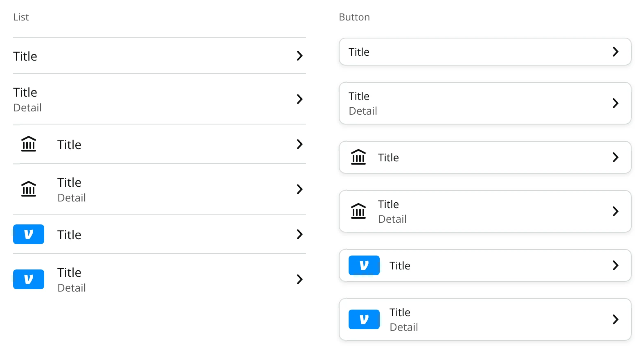The image size is (644, 353).
Task: Tap the Venmo logo in the Button card with Detail
Action: click(364, 319)
